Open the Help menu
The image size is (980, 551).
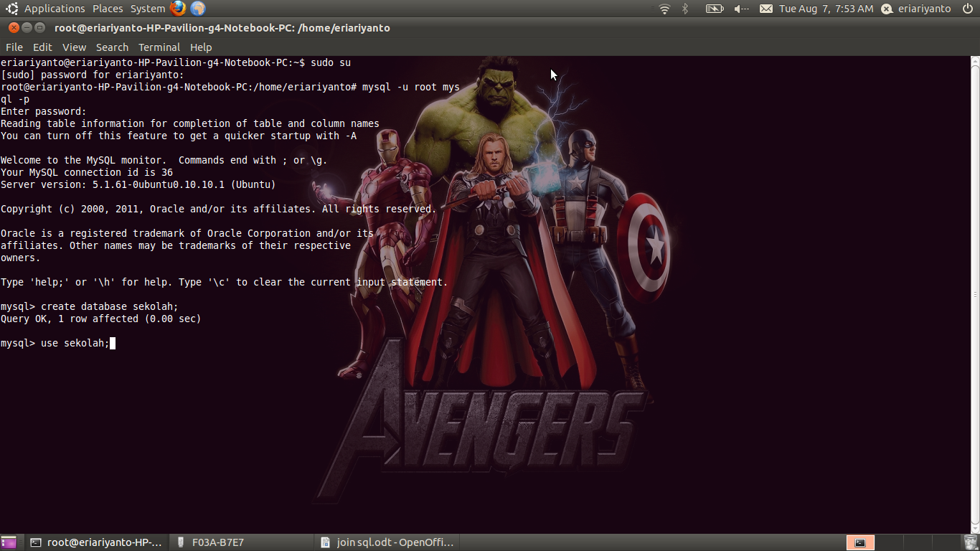pos(201,47)
